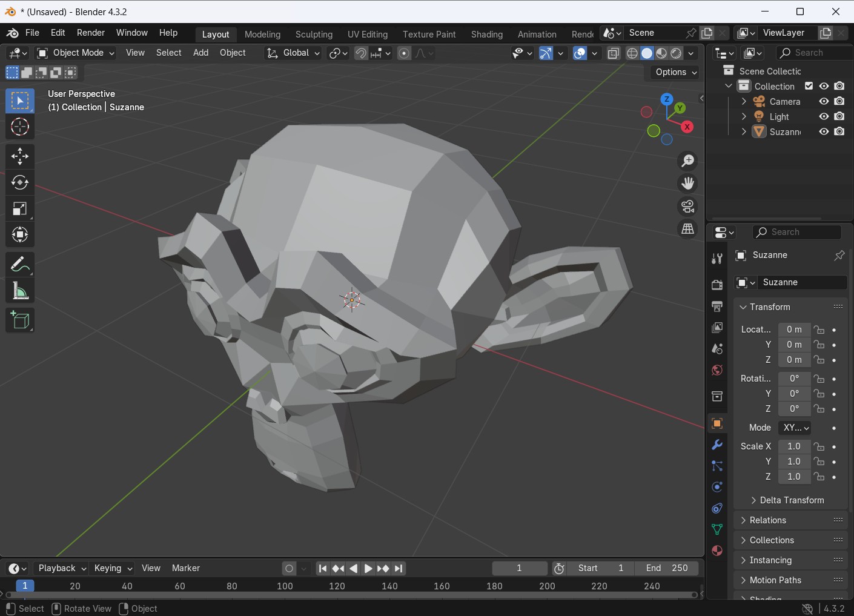
Task: Activate the Rotate tool
Action: coord(20,182)
